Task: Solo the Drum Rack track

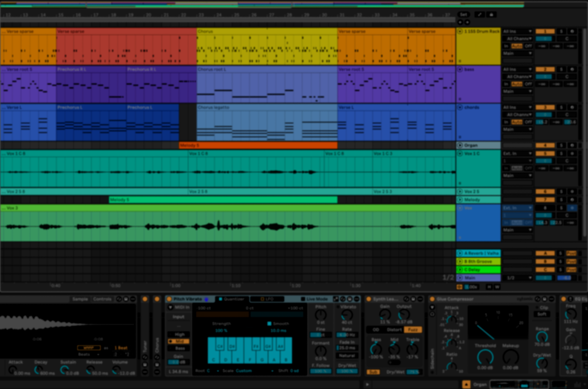Action: [x=561, y=31]
